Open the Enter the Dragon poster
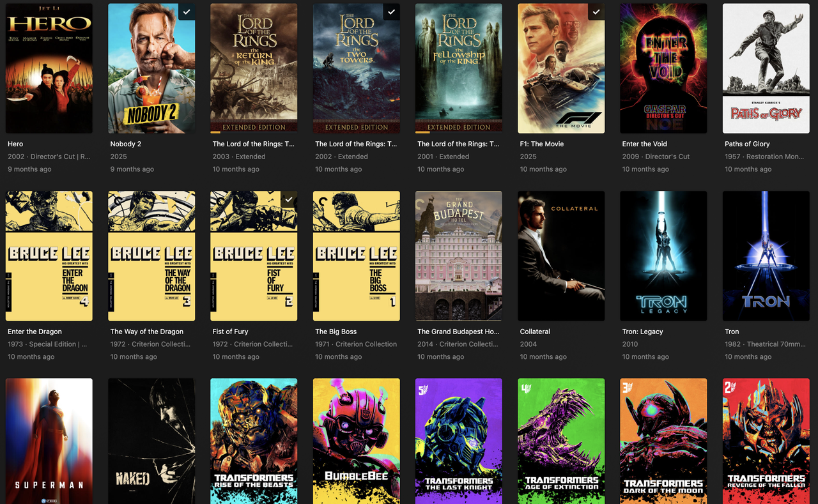The width and height of the screenshot is (818, 504). pyautogui.click(x=49, y=256)
